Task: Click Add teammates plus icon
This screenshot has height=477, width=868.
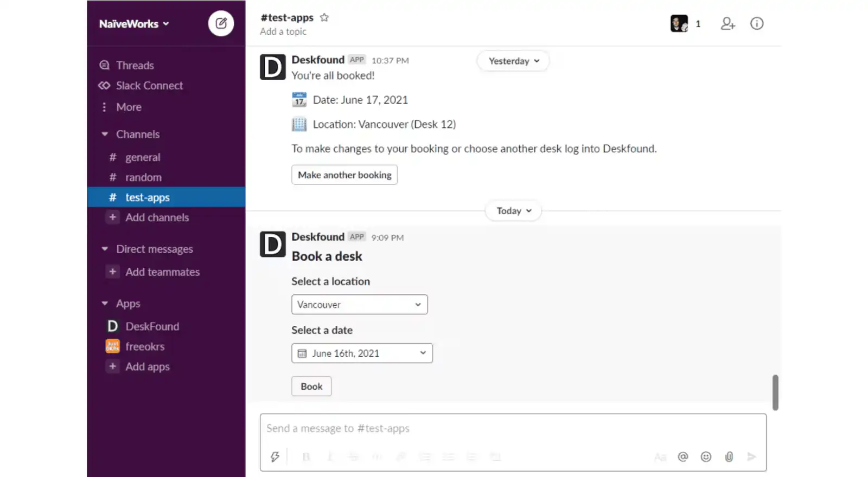Action: click(x=112, y=272)
